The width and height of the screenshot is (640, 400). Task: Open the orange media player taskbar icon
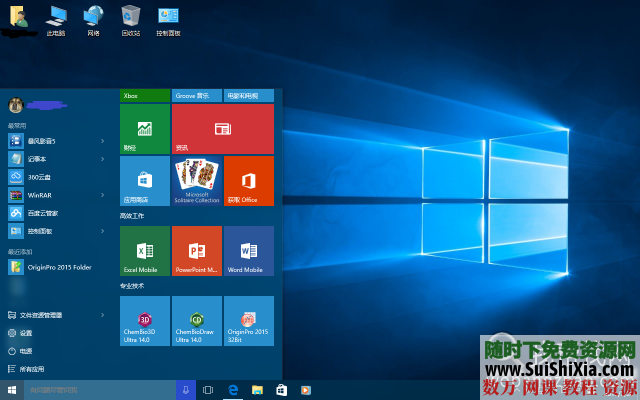[x=306, y=390]
